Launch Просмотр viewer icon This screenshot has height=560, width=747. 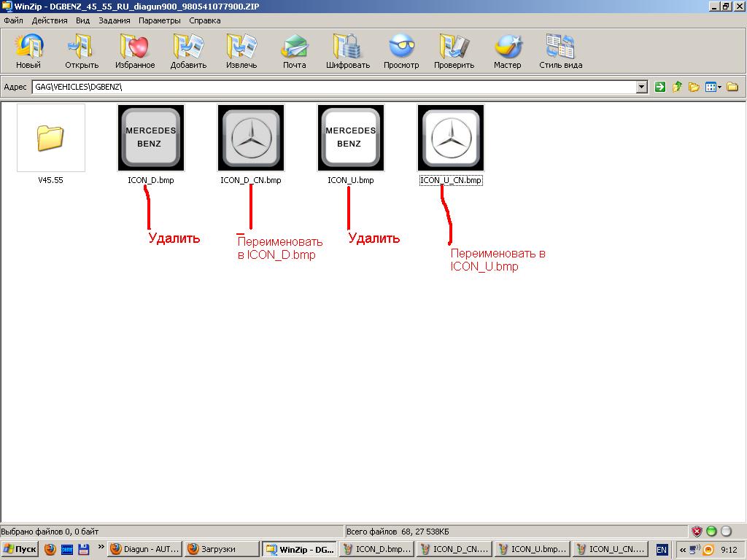[401, 52]
